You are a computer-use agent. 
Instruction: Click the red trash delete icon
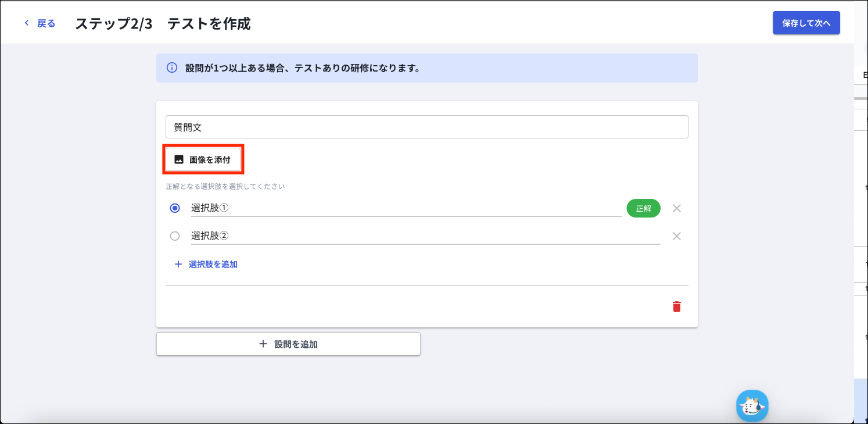point(676,307)
